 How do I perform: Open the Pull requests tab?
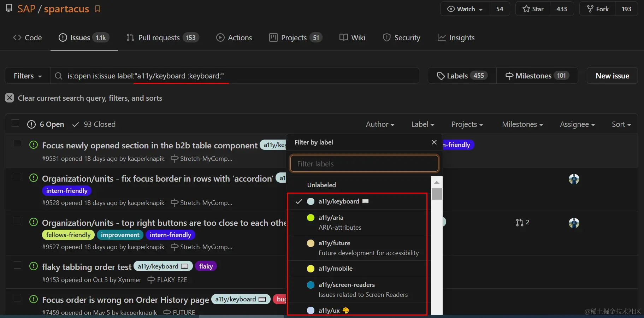pos(163,37)
